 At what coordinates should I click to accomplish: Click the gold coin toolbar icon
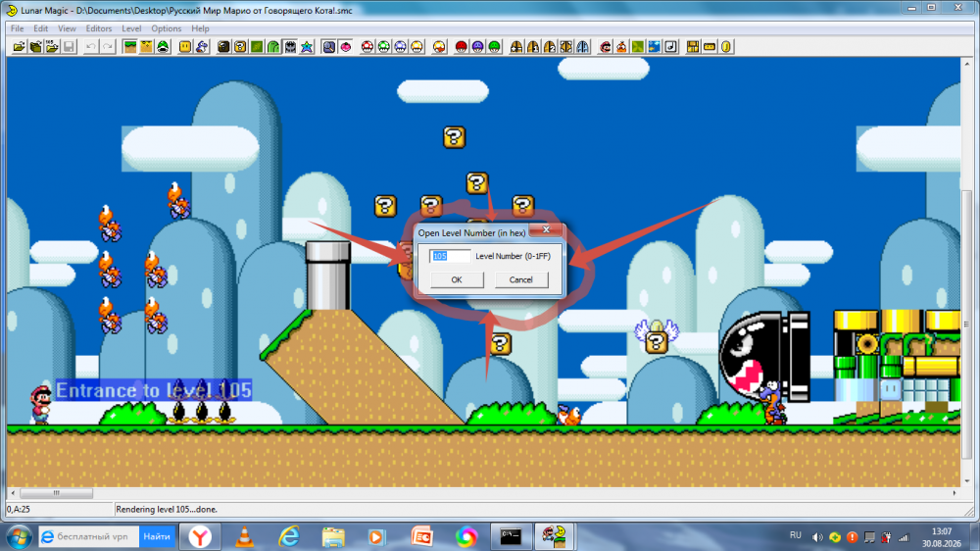pos(726,47)
